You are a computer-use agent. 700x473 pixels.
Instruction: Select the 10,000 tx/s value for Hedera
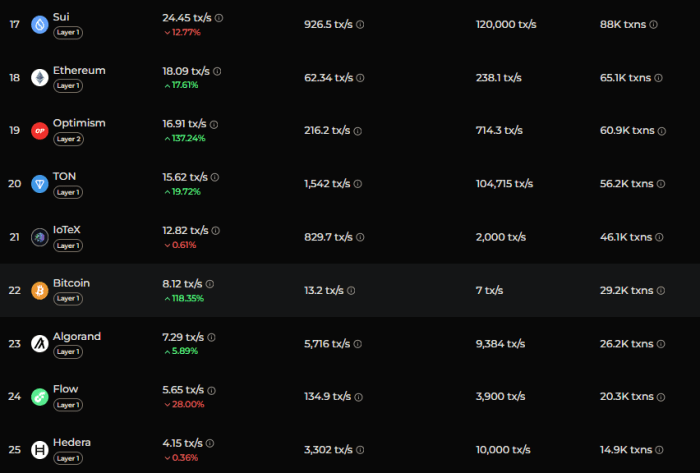pos(503,450)
